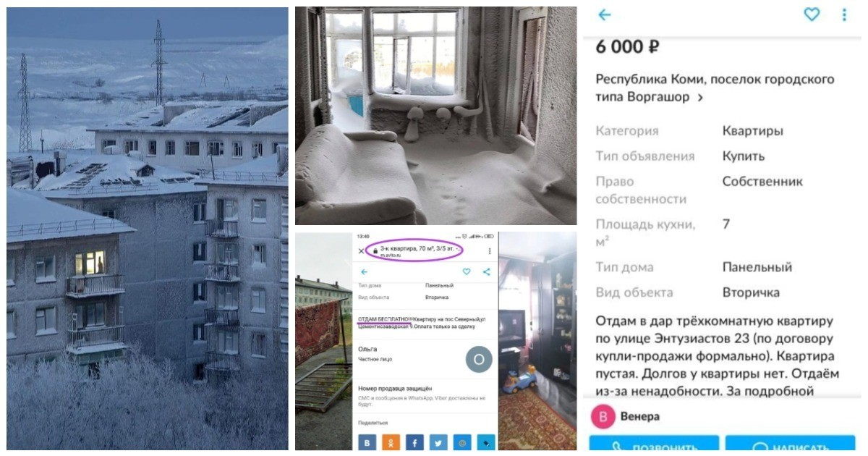Open the three-dot menu in Vorgashor listing
The image size is (868, 456).
tap(844, 14)
